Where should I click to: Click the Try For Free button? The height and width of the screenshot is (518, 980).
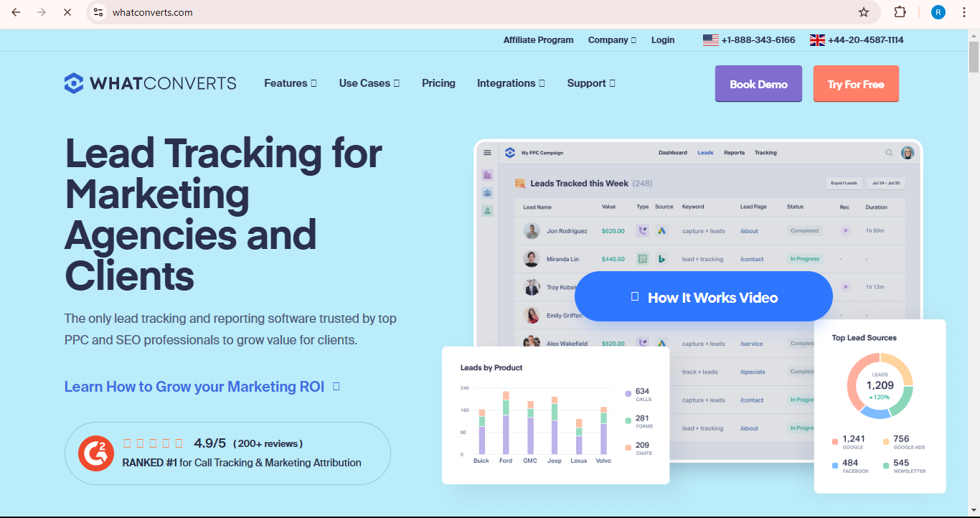[855, 84]
